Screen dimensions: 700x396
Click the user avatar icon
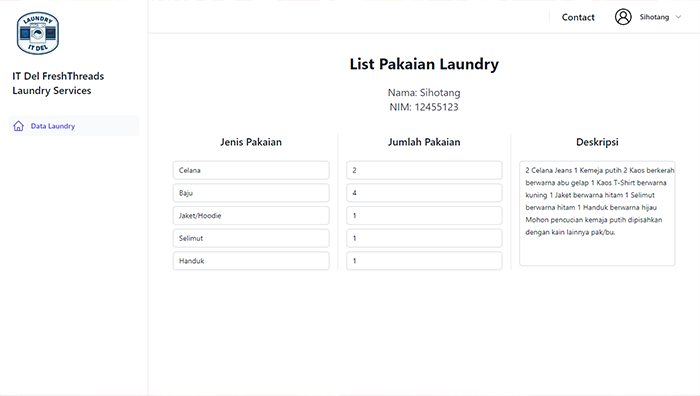[623, 17]
